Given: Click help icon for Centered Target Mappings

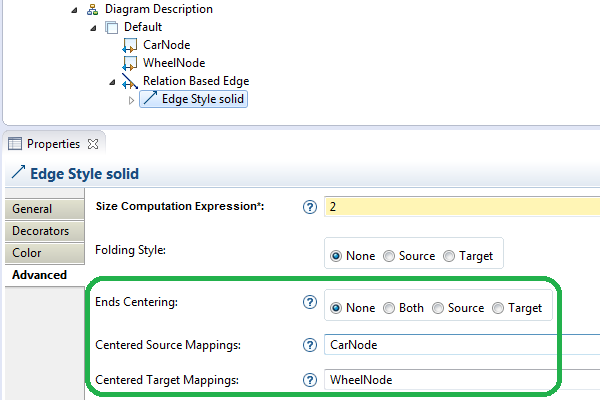Looking at the screenshot, I should [x=310, y=380].
